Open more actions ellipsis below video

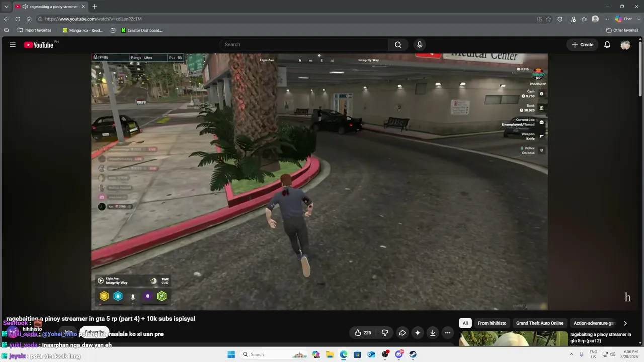pos(447,333)
